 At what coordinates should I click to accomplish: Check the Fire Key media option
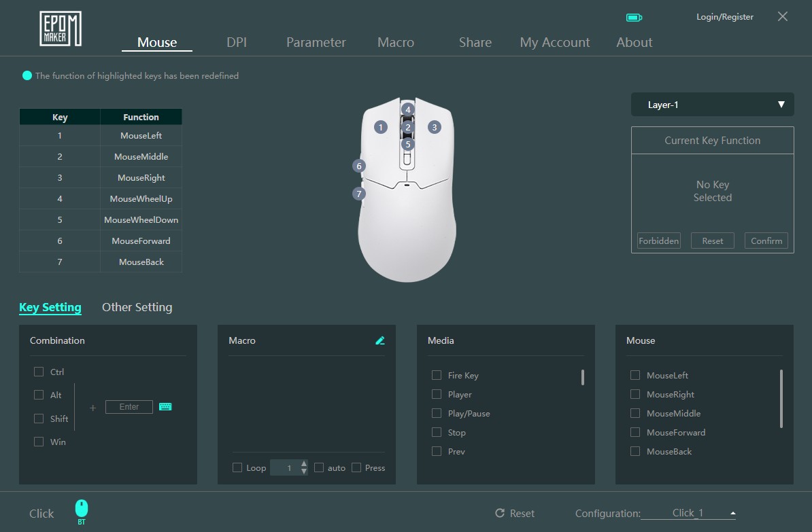point(437,374)
